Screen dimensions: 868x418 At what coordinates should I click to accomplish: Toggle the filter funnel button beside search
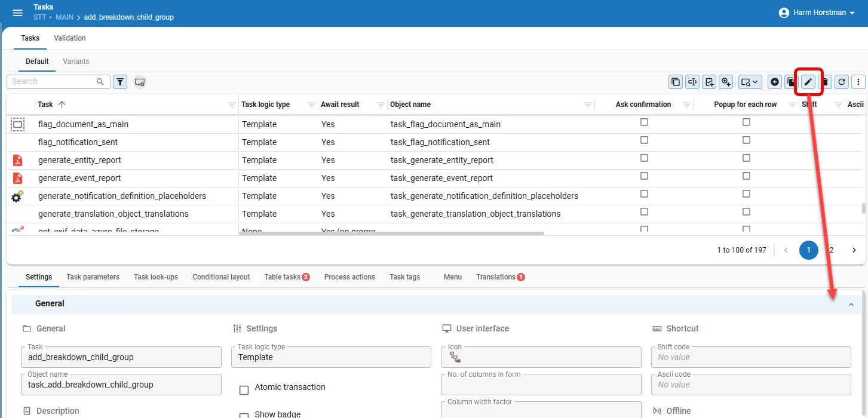coord(120,82)
